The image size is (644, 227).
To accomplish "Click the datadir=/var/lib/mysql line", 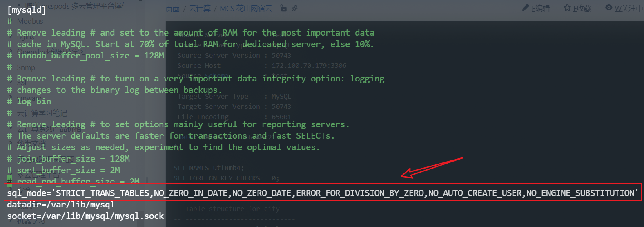I will [x=60, y=205].
